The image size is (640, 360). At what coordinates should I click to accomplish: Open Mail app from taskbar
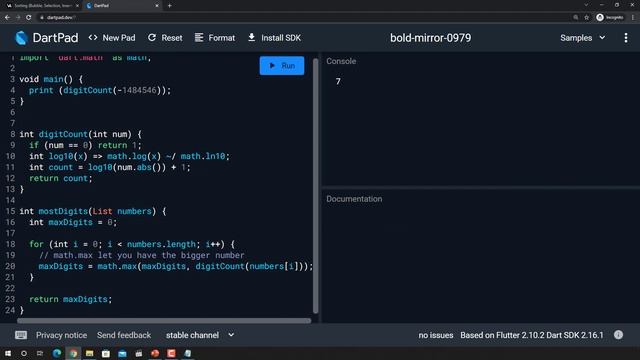[x=122, y=353]
